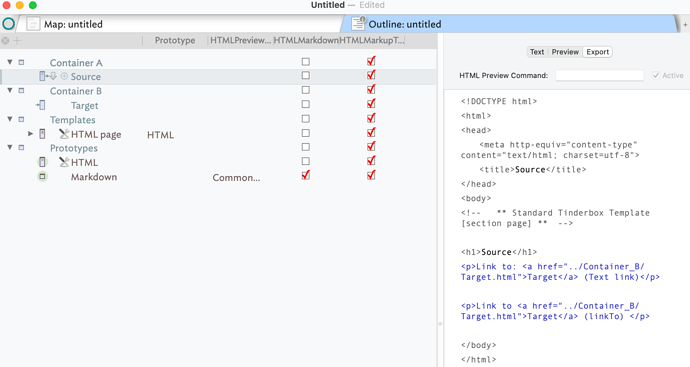
Task: Click the column header add (+) icon
Action: click(17, 40)
